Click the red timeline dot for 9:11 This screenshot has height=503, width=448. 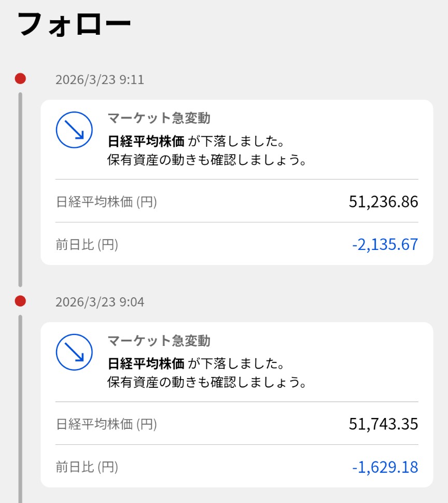pos(20,79)
